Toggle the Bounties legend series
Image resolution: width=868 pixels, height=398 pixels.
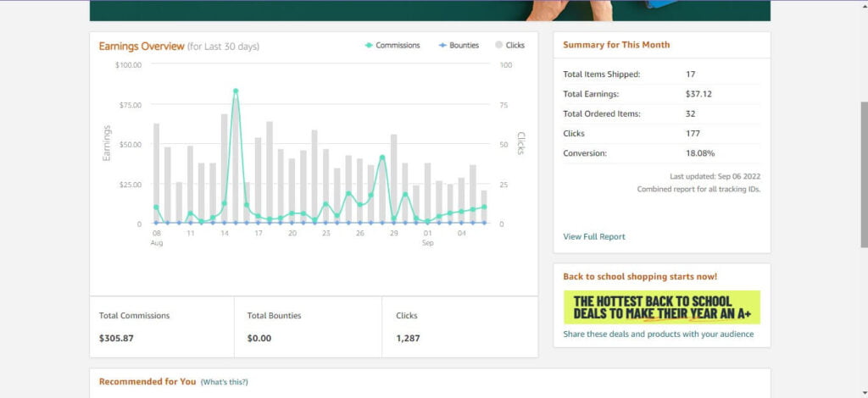click(459, 46)
